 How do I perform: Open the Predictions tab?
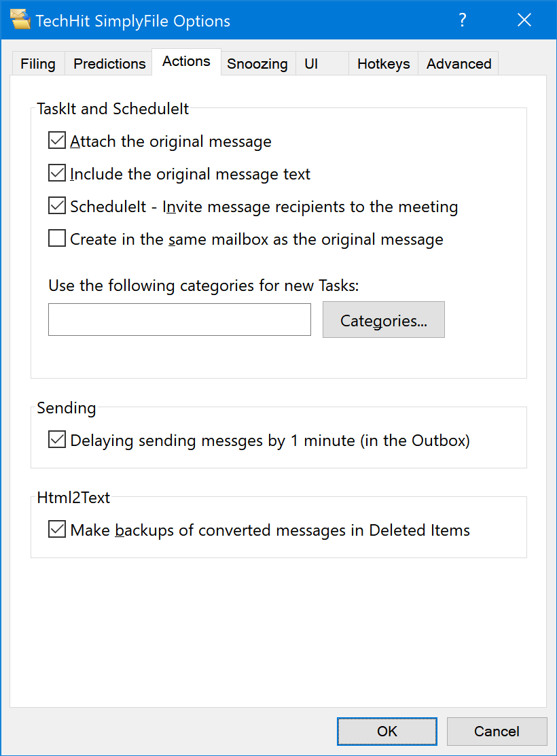tap(109, 64)
